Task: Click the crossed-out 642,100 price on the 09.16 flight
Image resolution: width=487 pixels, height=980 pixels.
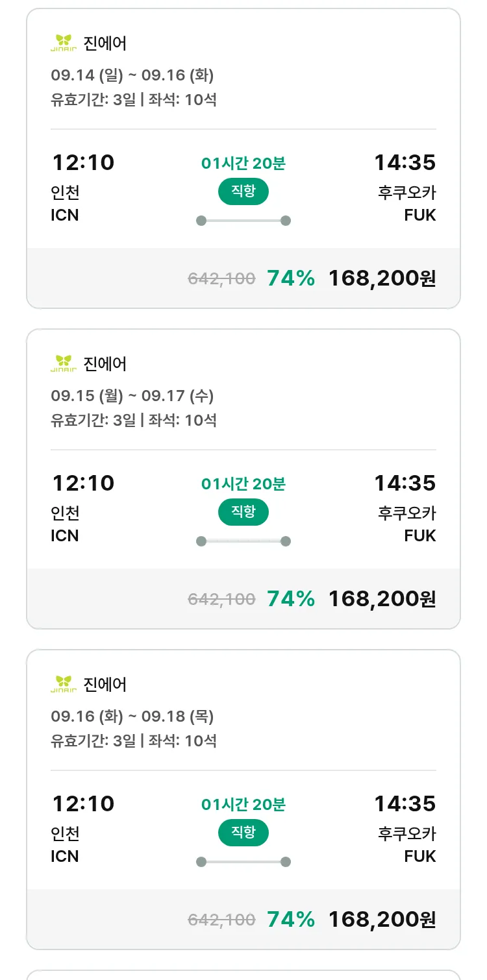Action: pyautogui.click(x=221, y=920)
